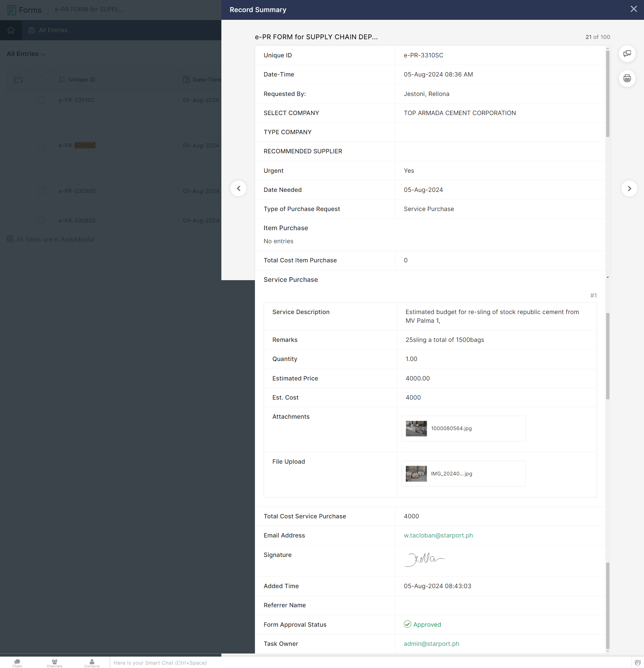Open the Chats icon in bottom bar

17,663
